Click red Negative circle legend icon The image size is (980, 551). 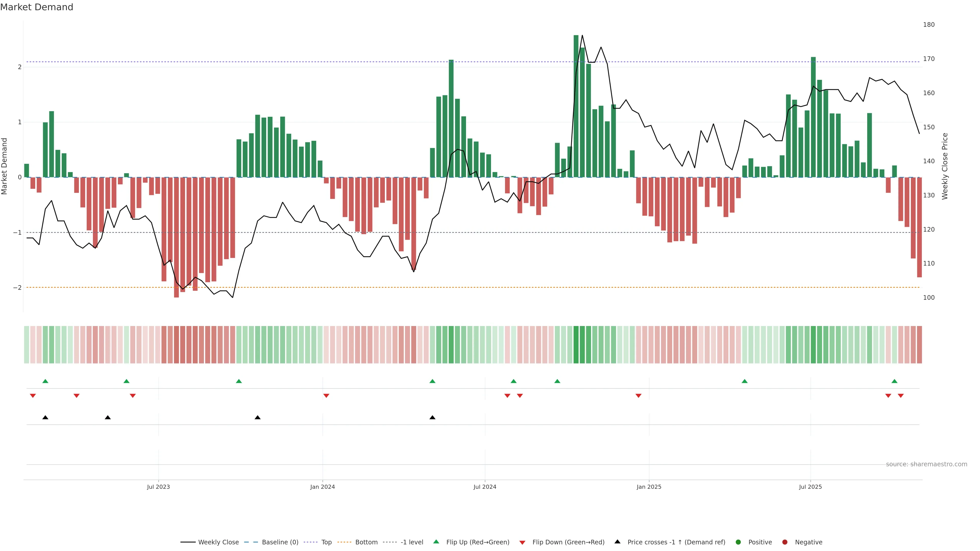(785, 542)
